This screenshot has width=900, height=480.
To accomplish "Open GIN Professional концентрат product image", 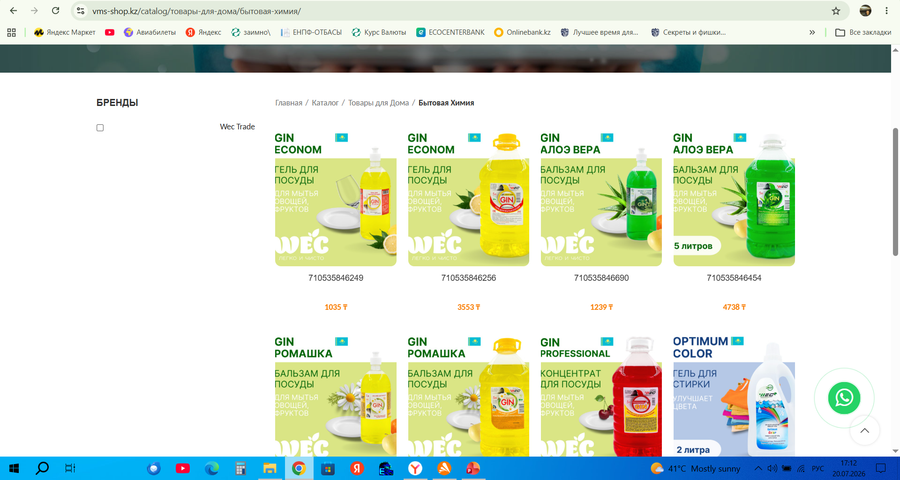I will 601,396.
